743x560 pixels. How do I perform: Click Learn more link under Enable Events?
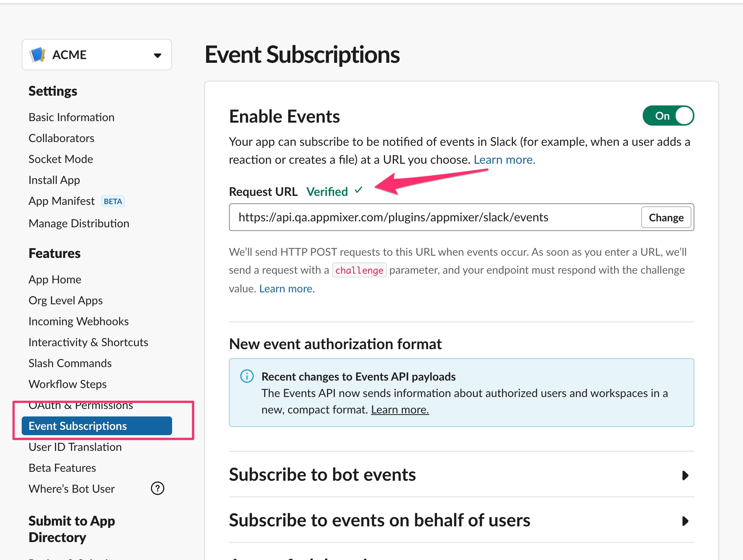tap(504, 160)
